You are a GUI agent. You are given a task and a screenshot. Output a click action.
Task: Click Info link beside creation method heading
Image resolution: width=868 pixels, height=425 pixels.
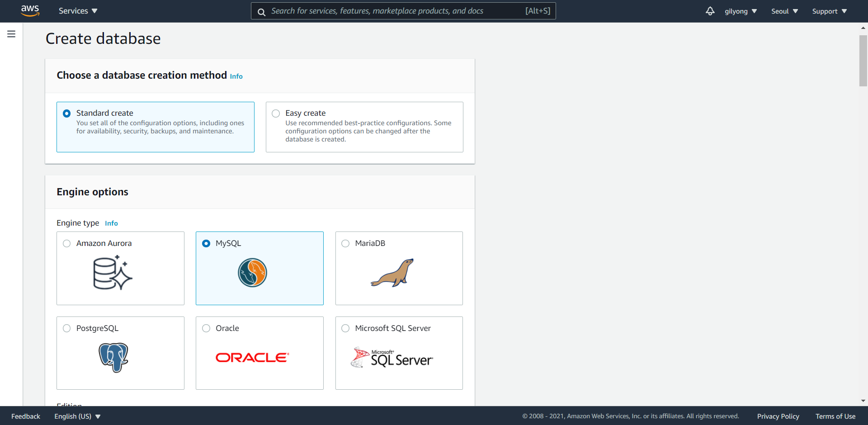(x=236, y=76)
